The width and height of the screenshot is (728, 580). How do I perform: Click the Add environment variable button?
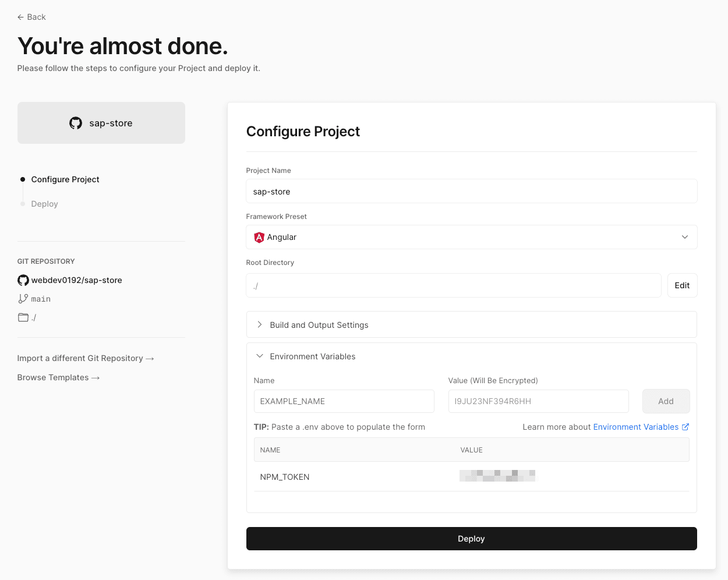(666, 401)
